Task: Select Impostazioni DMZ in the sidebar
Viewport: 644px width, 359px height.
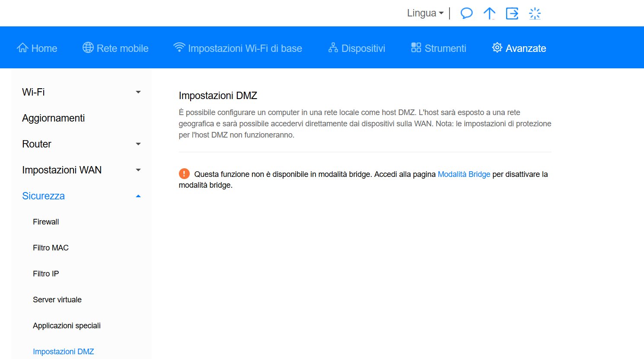Action: [63, 352]
